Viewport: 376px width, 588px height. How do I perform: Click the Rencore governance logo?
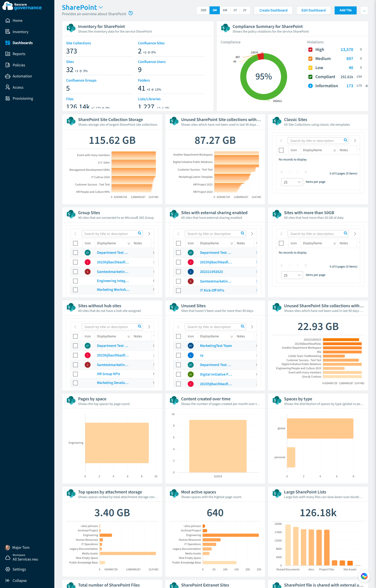point(22,6)
